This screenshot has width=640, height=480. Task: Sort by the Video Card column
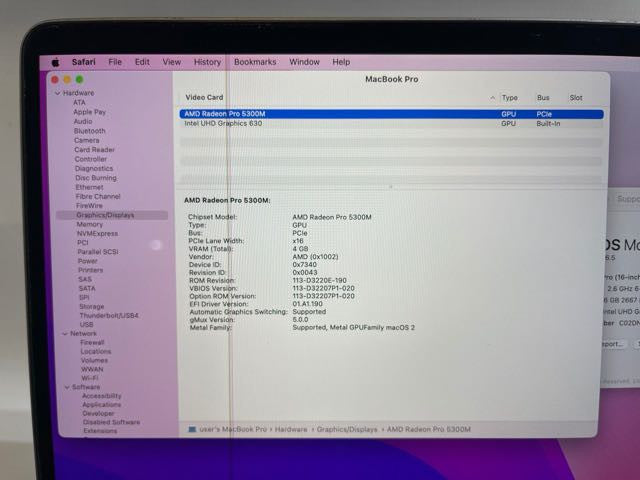pyautogui.click(x=204, y=98)
